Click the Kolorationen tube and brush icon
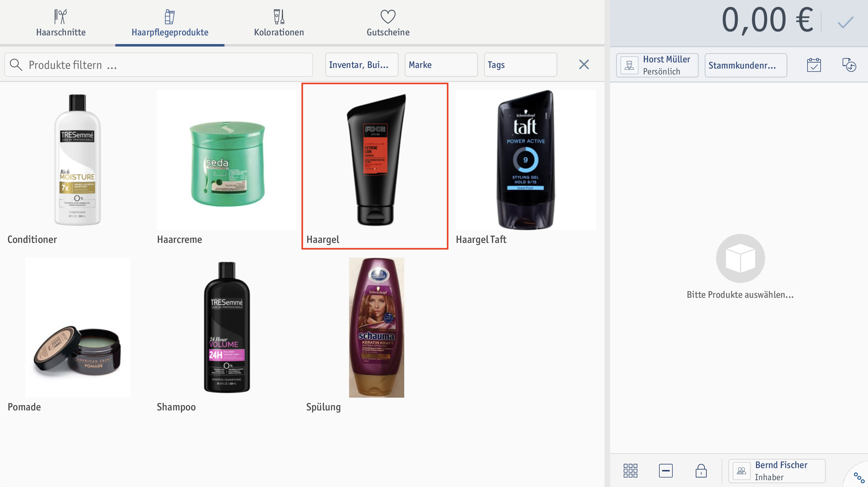Screen dimensions: 868x487 tap(279, 16)
